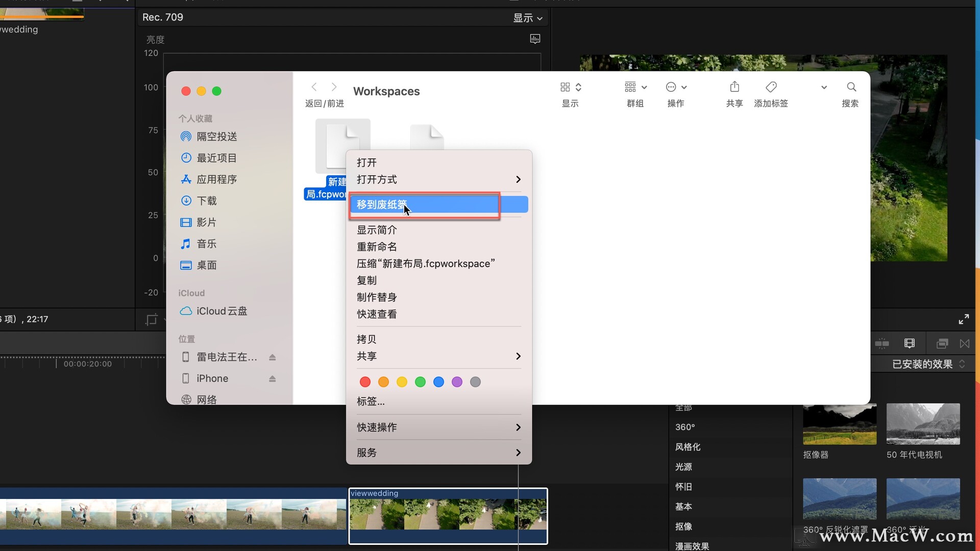Select iPhone device in sidebar
980x551 pixels.
click(x=205, y=379)
